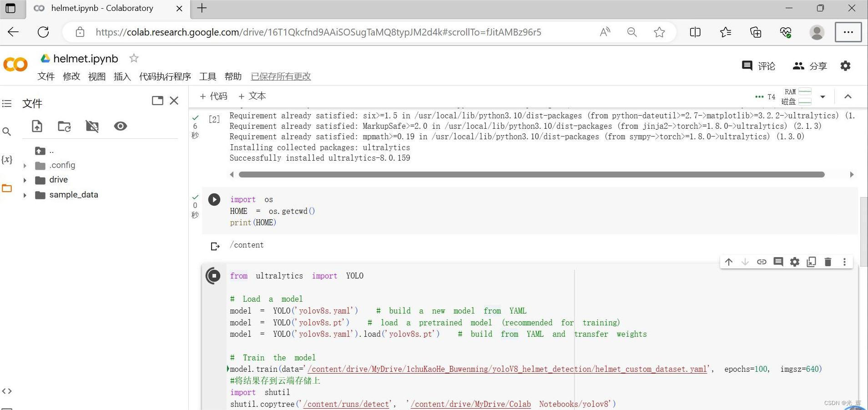Select the drive folder name
The width and height of the screenshot is (868, 410).
click(58, 180)
